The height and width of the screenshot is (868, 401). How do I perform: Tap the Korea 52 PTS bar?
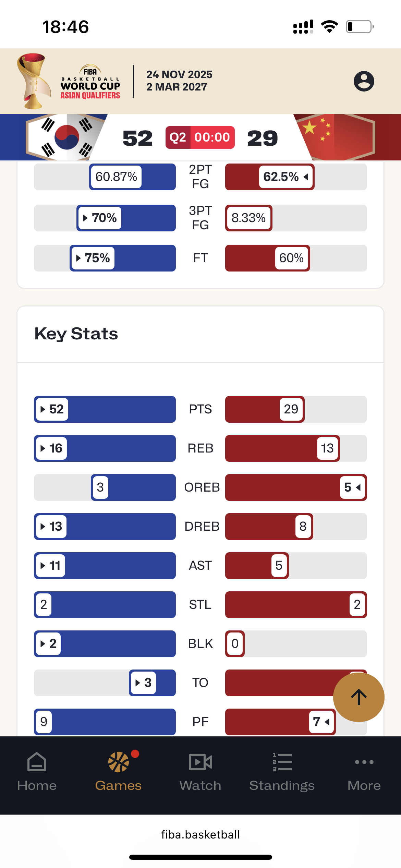coord(105,409)
